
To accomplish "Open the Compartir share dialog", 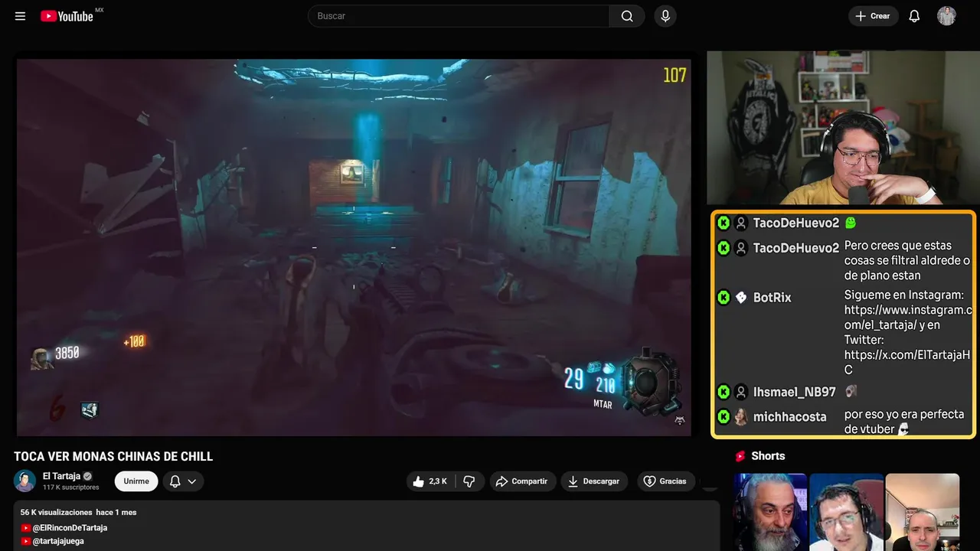I will (x=522, y=481).
